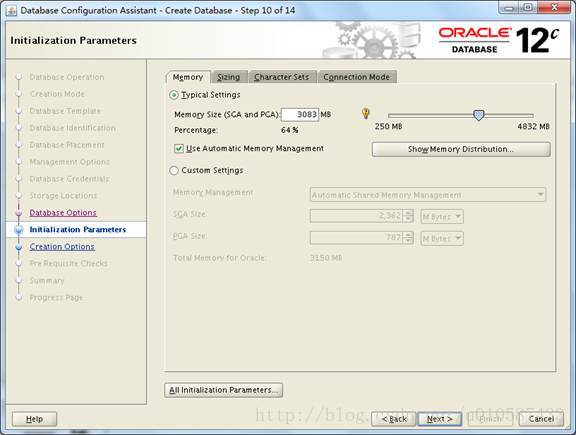Click Database Identification step in sidebar
Screen dimensions: 576x435
73,128
